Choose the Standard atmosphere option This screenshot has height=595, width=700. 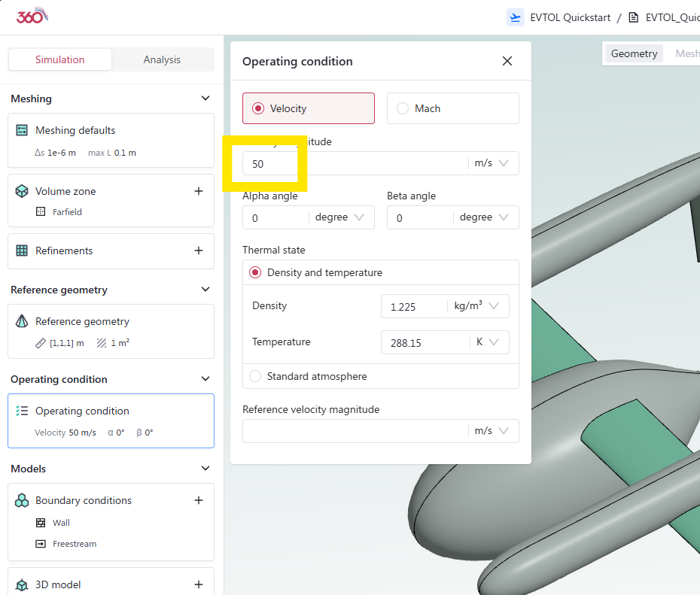[255, 376]
